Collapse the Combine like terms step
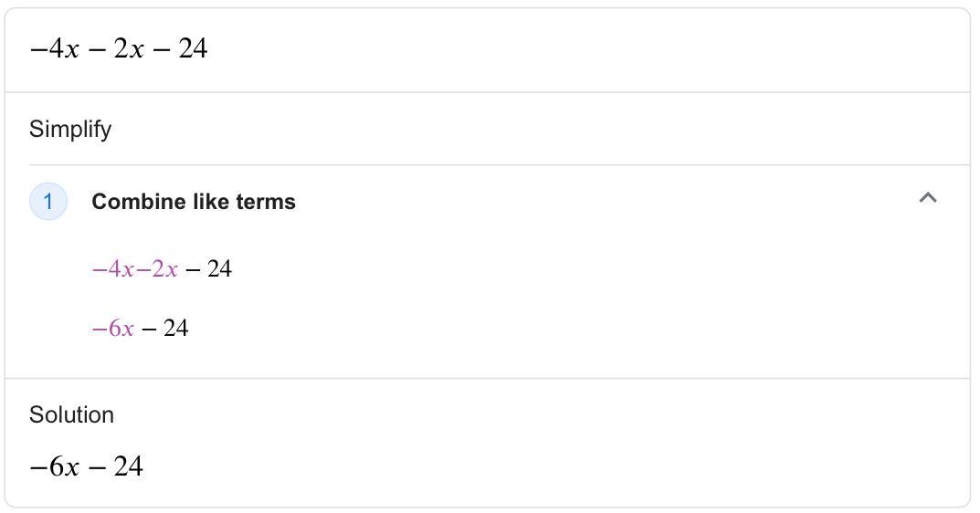 927,198
